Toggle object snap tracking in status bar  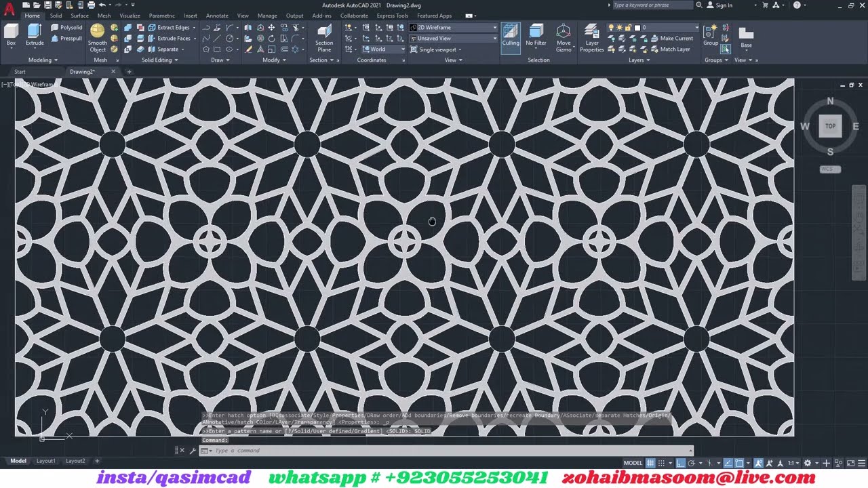[x=728, y=463]
